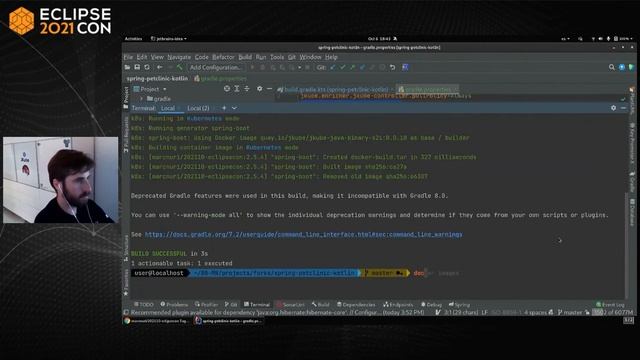Open the docs.gradle.org warnings link

pos(304,235)
